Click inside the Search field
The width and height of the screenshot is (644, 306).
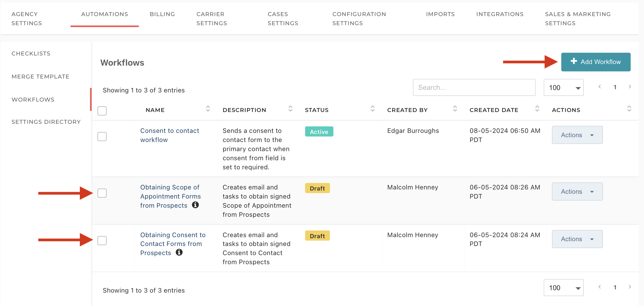click(474, 87)
